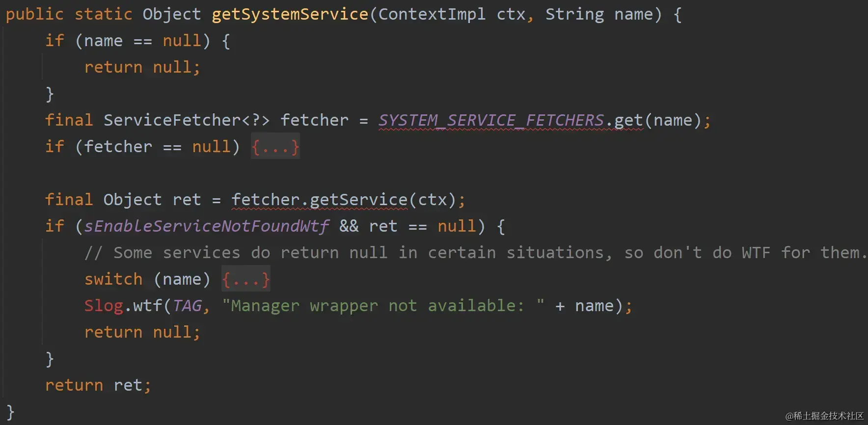Screen dimensions: 868x425
Task: Click the 'static' modifier keyword
Action: click(103, 14)
